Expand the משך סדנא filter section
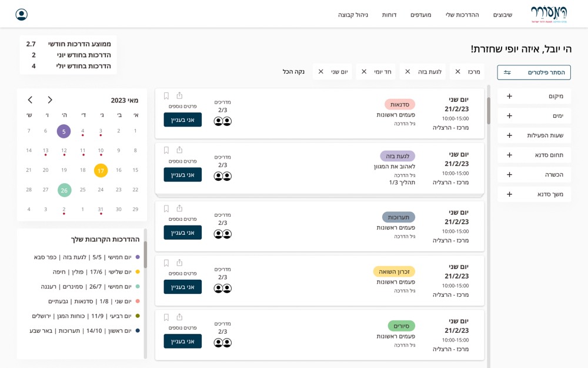Screen dimensions: 588x368 point(534,194)
